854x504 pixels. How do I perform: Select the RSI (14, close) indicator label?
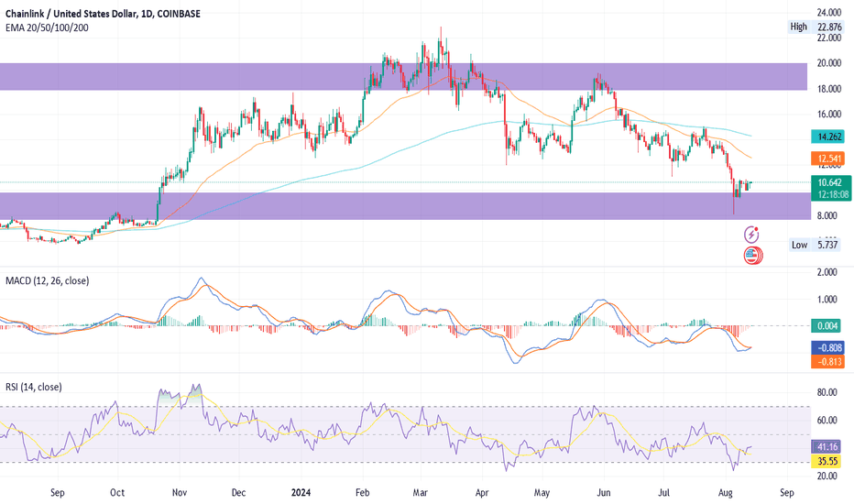pos(34,387)
